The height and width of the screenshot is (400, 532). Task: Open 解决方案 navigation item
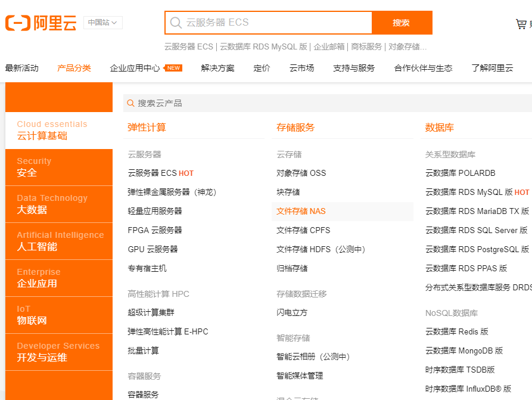click(217, 68)
